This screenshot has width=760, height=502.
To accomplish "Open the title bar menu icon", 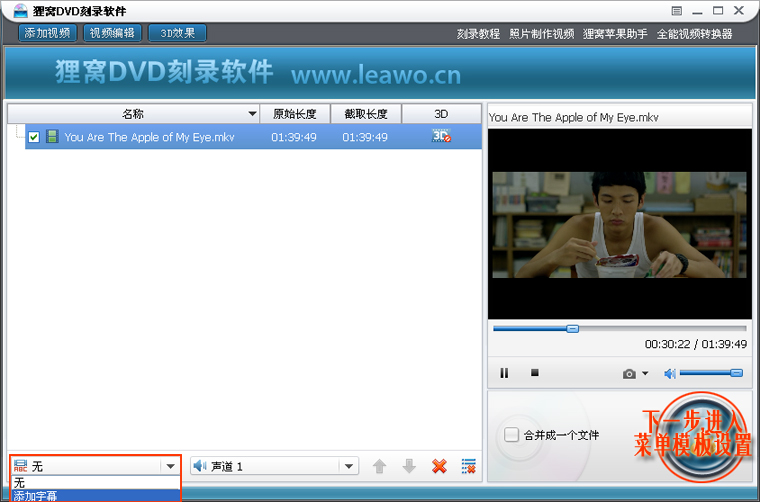I will point(677,11).
